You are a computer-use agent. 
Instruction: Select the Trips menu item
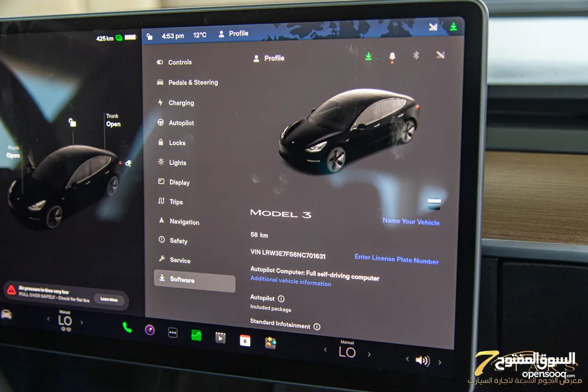(170, 202)
